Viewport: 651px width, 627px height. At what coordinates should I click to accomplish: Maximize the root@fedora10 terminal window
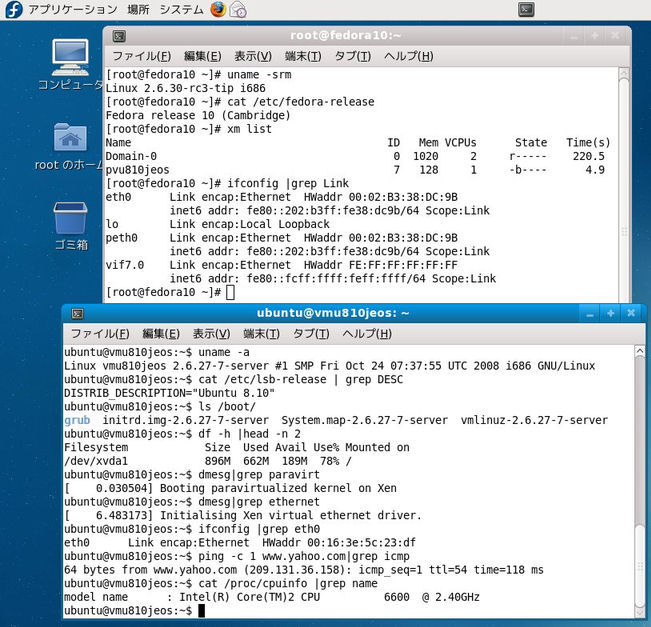[595, 36]
